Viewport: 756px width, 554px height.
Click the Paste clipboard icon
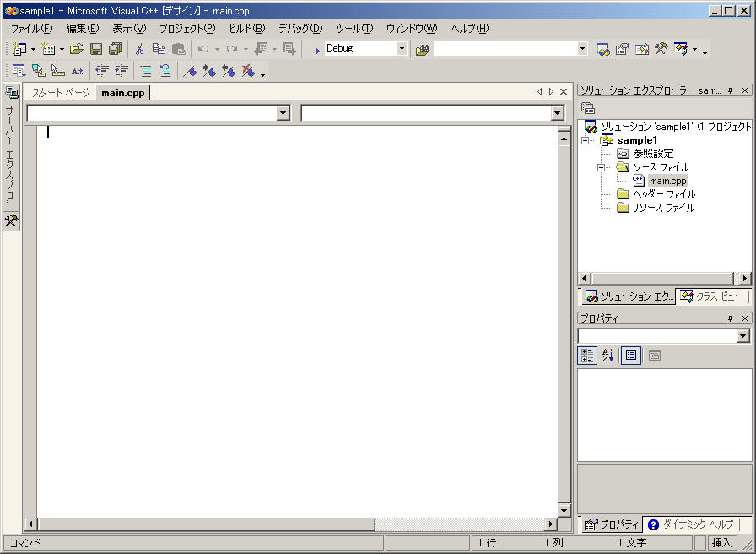click(x=178, y=49)
